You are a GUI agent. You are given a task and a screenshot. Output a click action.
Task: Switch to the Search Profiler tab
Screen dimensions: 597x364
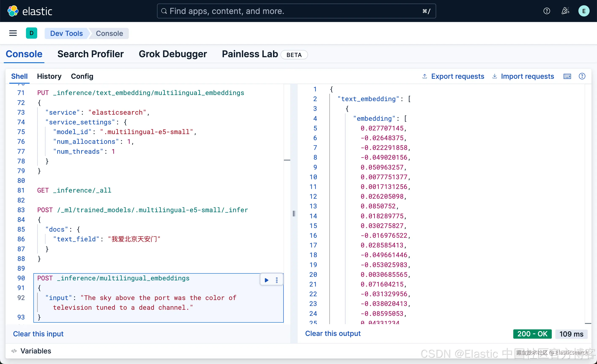click(x=90, y=54)
